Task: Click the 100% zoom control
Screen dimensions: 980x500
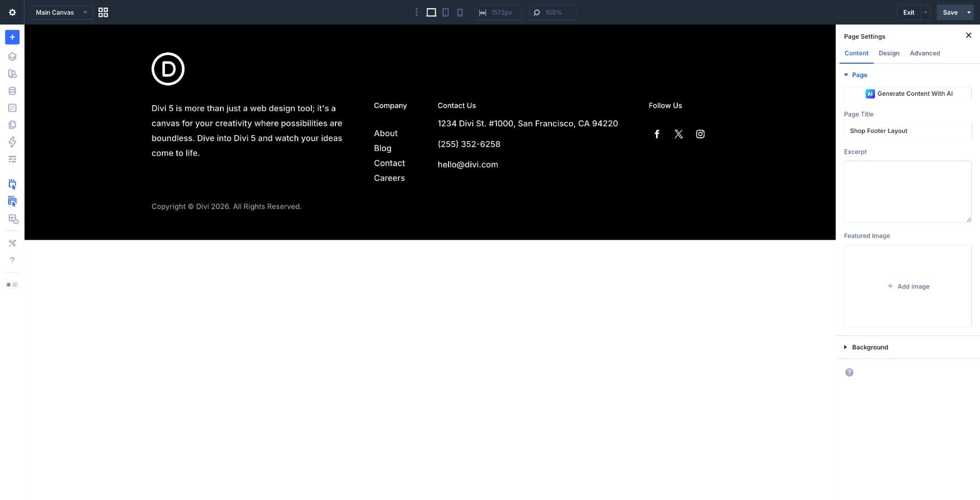Action: 552,12
